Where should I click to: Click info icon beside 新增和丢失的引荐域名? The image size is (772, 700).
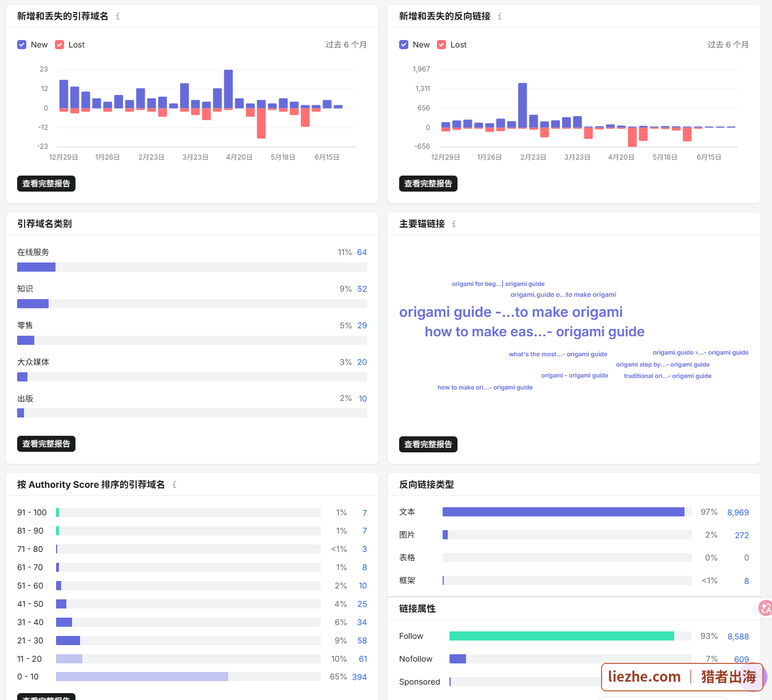click(118, 16)
